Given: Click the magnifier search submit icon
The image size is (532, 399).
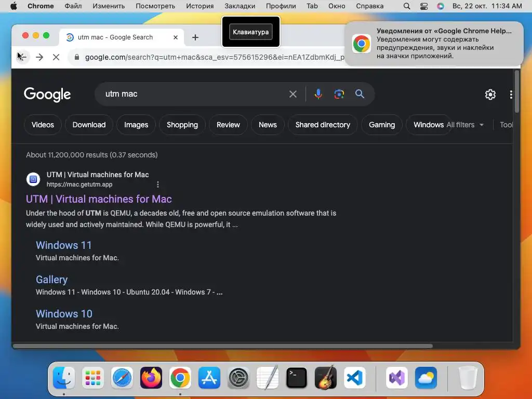Looking at the screenshot, I should tap(360, 94).
